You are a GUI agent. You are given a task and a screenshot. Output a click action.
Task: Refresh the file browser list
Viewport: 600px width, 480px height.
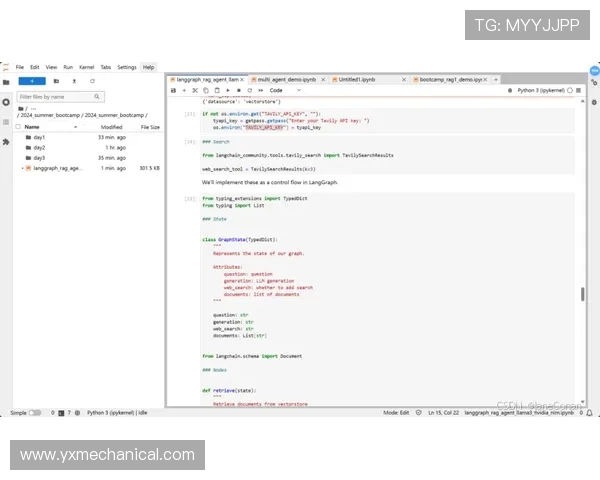click(x=92, y=80)
